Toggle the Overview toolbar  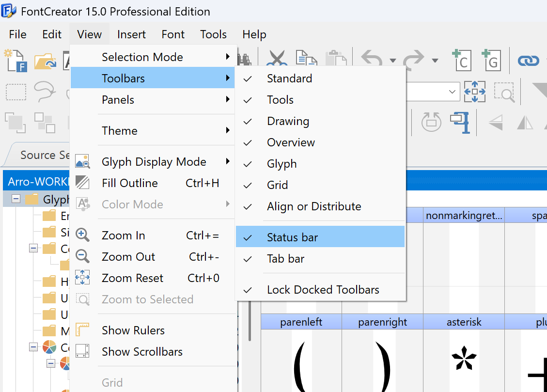[320, 142]
